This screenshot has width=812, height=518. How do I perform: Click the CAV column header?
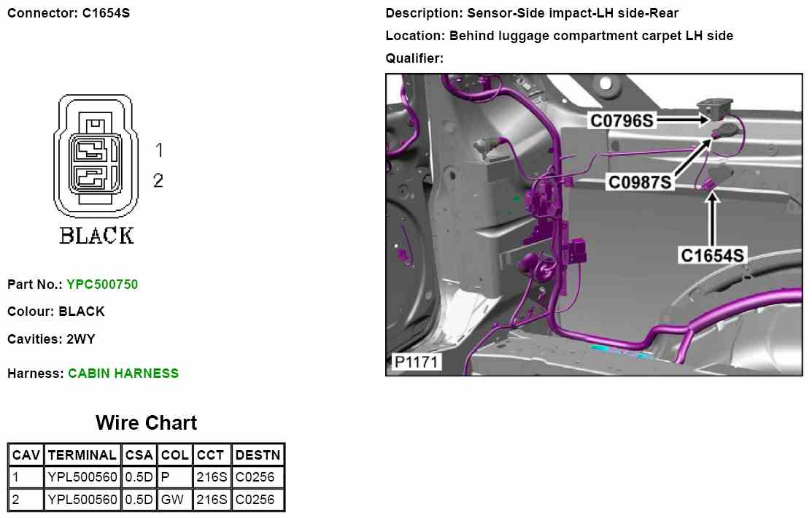pos(26,455)
